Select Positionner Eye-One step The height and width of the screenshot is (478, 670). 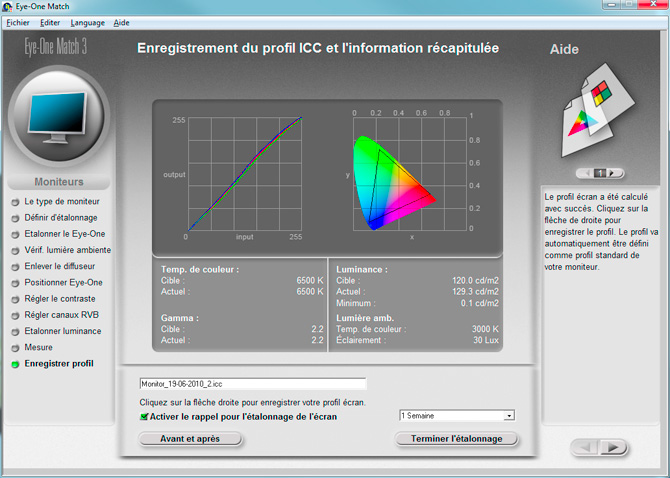(63, 283)
